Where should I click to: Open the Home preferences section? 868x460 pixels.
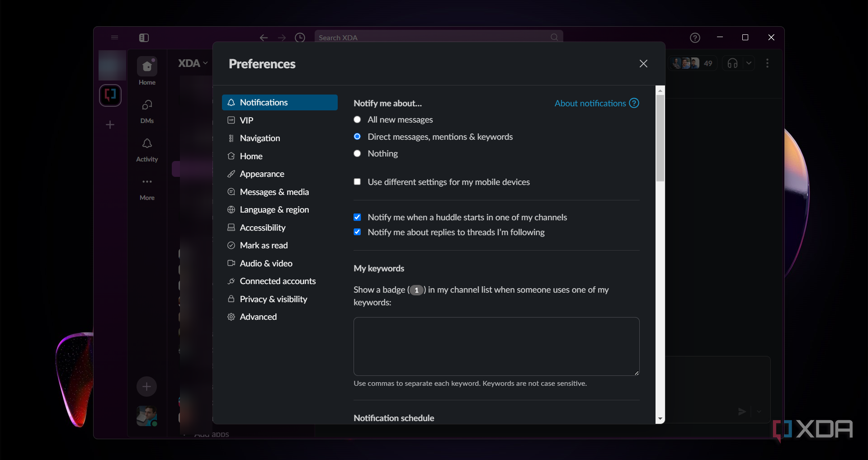[280, 156]
